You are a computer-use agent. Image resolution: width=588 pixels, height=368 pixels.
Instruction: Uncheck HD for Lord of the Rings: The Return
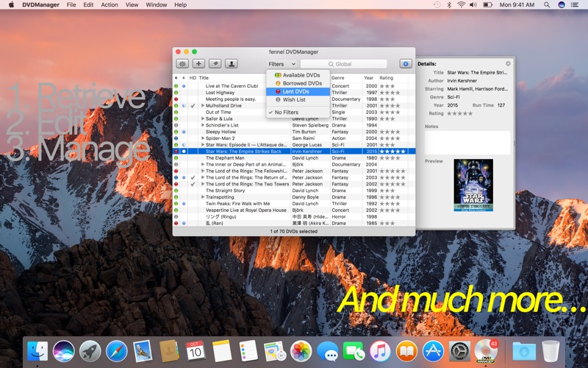coord(193,177)
